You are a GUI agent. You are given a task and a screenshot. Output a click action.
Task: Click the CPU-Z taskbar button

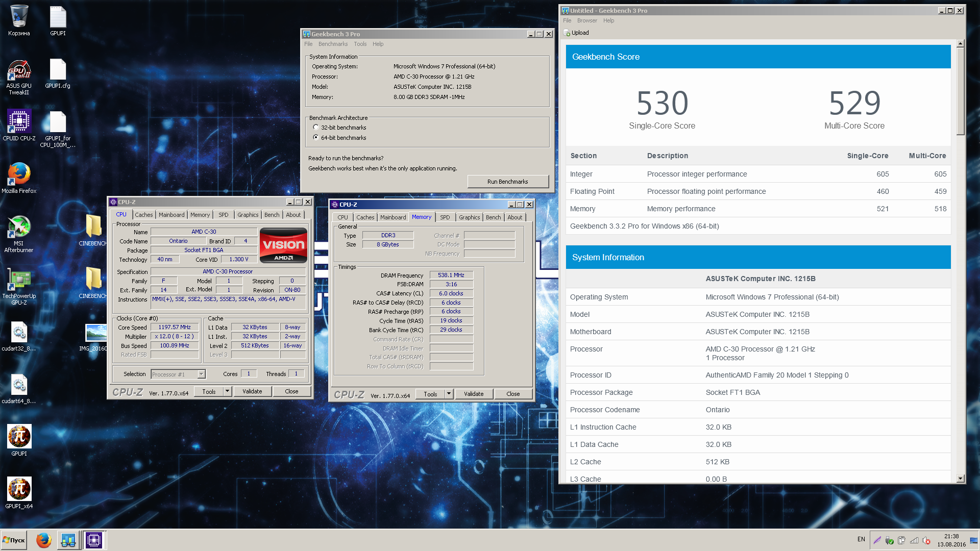click(x=94, y=540)
